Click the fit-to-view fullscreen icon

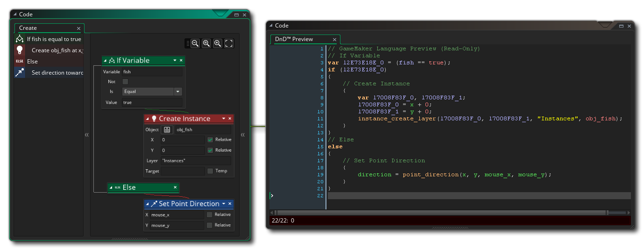[x=229, y=43]
